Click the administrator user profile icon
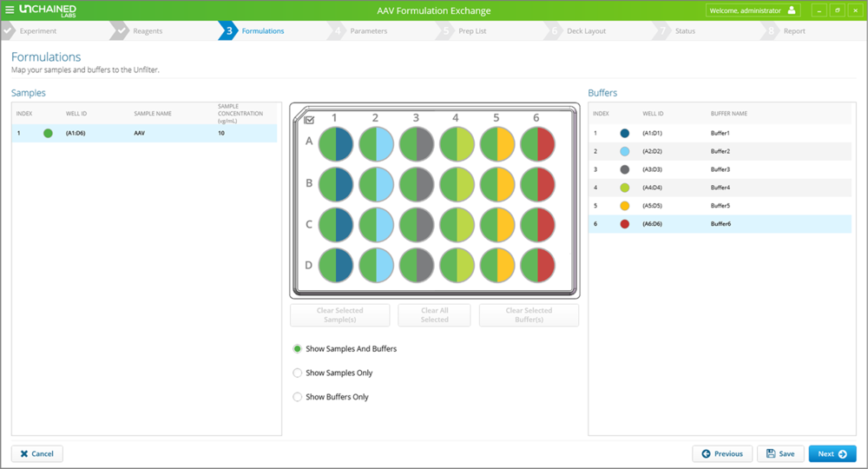 pos(791,10)
